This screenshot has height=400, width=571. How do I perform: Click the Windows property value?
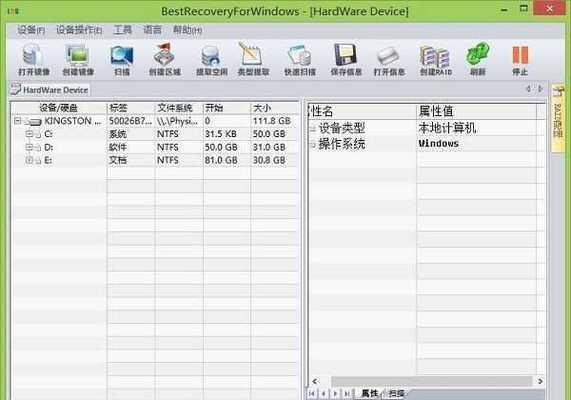click(439, 144)
